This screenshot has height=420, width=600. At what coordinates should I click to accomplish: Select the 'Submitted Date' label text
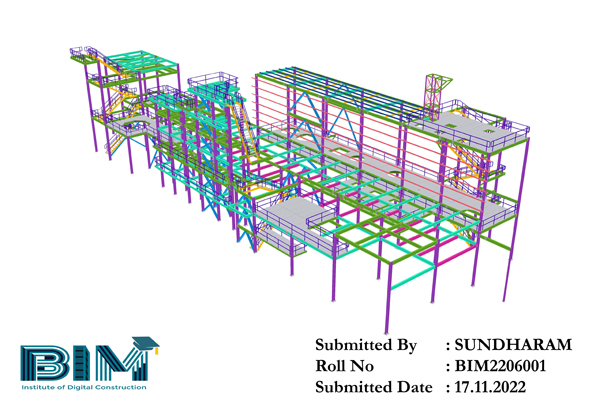pos(374,387)
